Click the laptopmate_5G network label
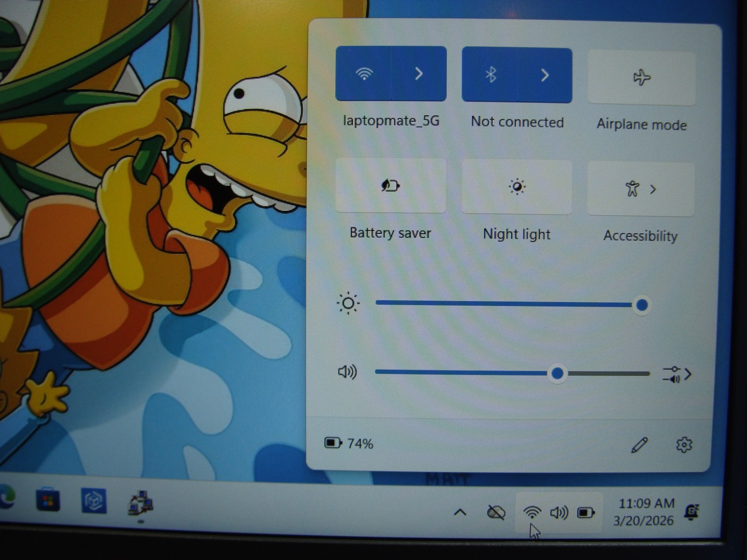747x560 pixels. [391, 121]
